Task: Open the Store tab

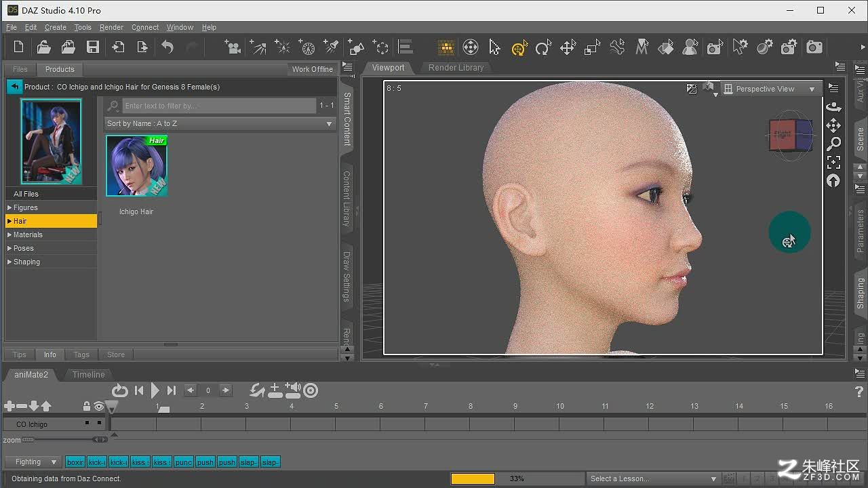Action: click(116, 354)
